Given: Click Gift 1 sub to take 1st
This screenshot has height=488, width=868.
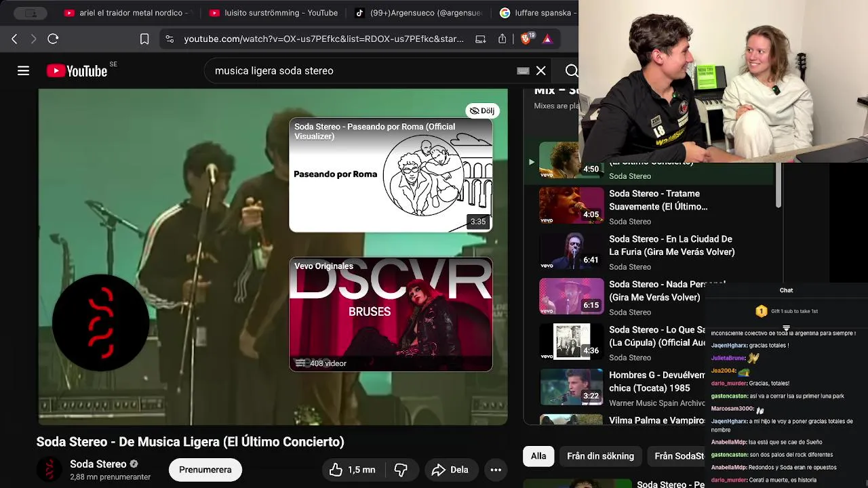Looking at the screenshot, I should coord(787,311).
